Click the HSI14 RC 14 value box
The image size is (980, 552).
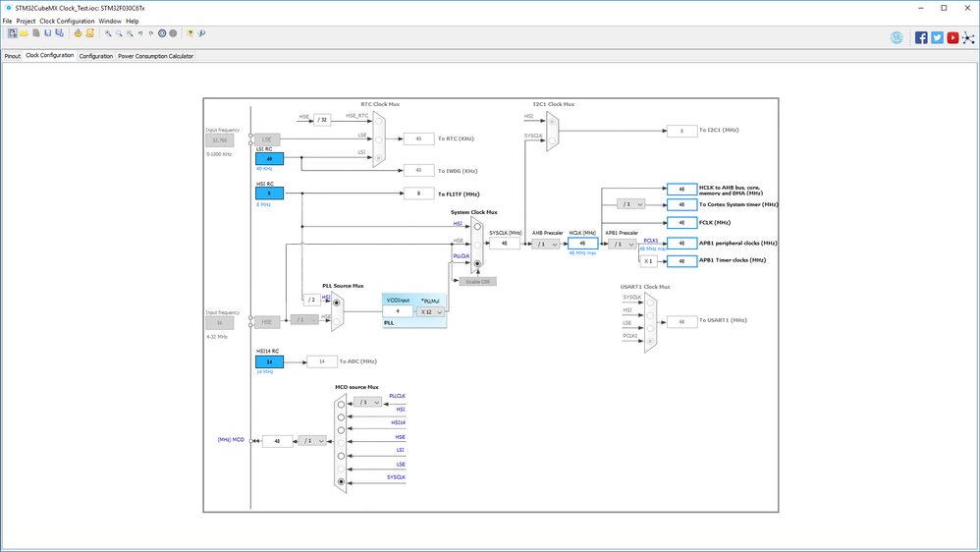[x=269, y=362]
